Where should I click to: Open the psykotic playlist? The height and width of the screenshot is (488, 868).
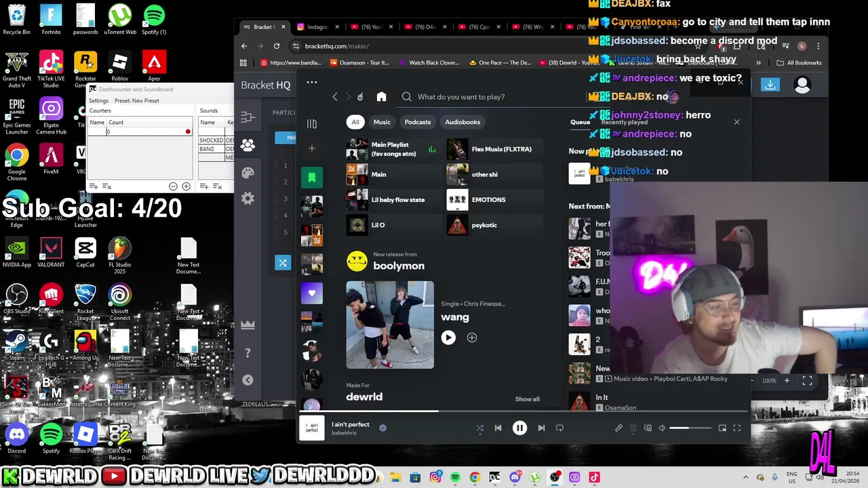[x=494, y=225]
